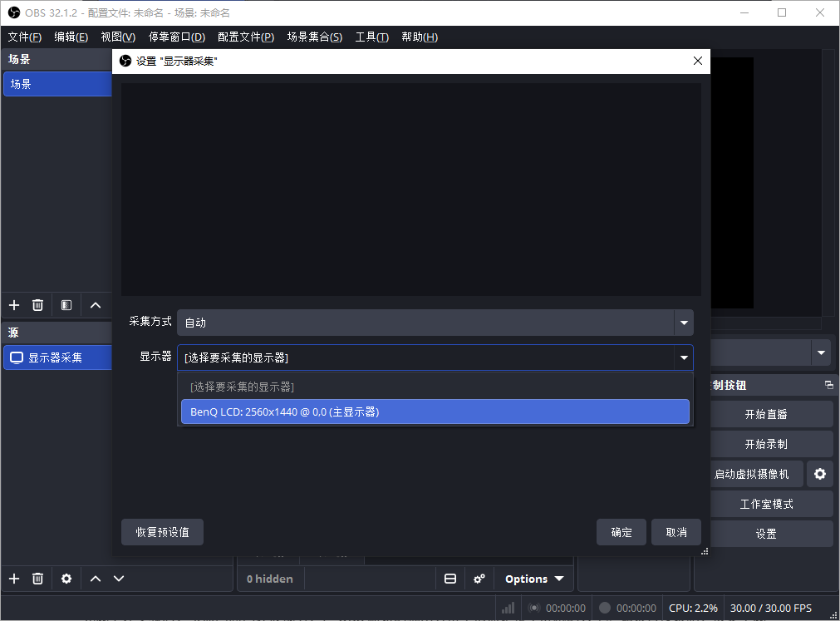Click the CPU: 2.2% status text
This screenshot has width=840, height=621.
click(693, 609)
